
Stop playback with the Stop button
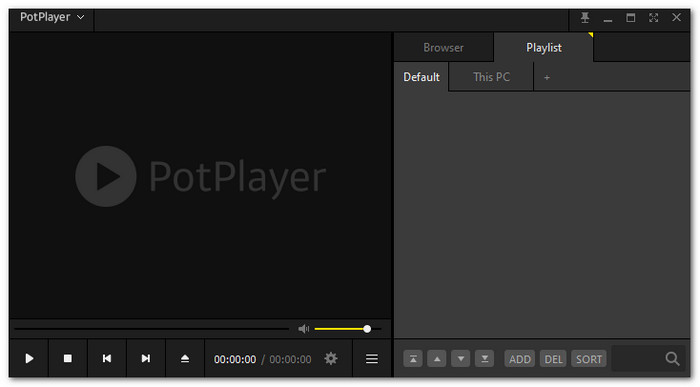tap(68, 358)
